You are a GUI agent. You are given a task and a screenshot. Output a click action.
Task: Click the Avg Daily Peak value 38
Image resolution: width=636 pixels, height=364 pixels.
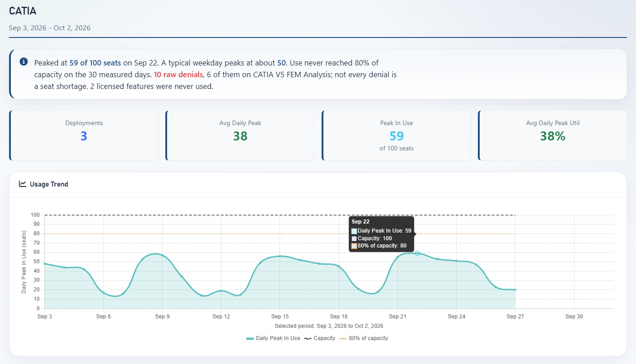[240, 136]
